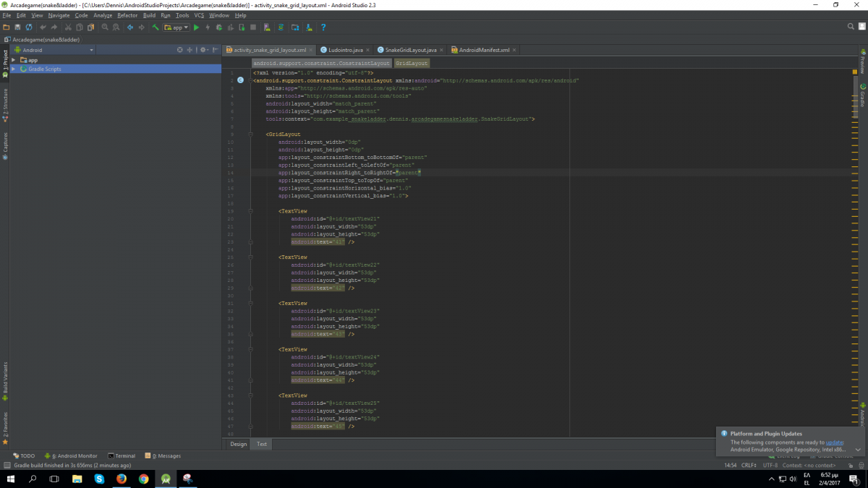Screen dimensions: 868x488
Task: Open the run configuration 'app' dropdown
Action: [176, 27]
